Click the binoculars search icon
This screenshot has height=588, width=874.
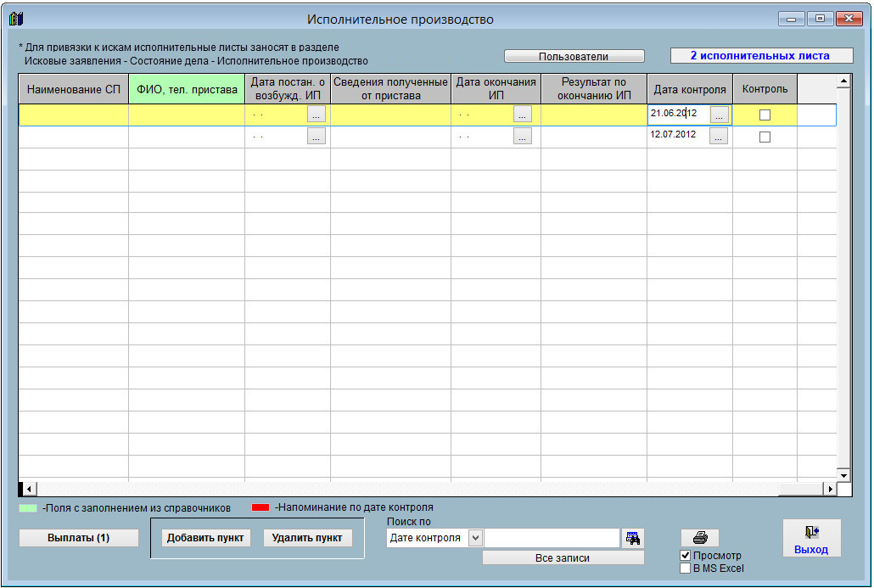coord(632,538)
